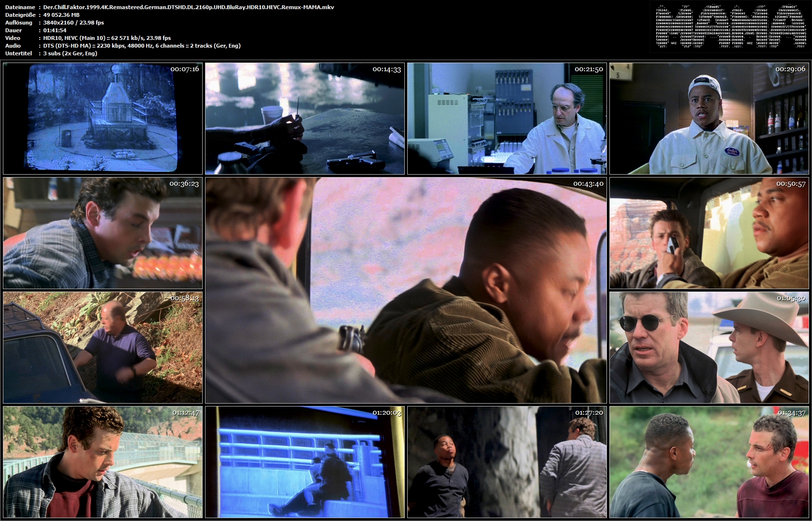Select the large center thumbnail at 00:43:40
The width and height of the screenshot is (812, 521).
pos(406,290)
